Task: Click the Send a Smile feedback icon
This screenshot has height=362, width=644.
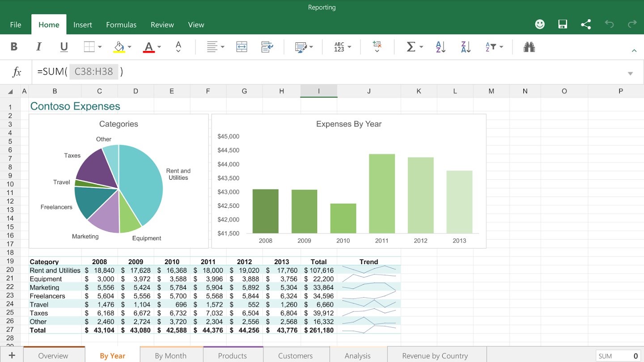Action: 540,24
